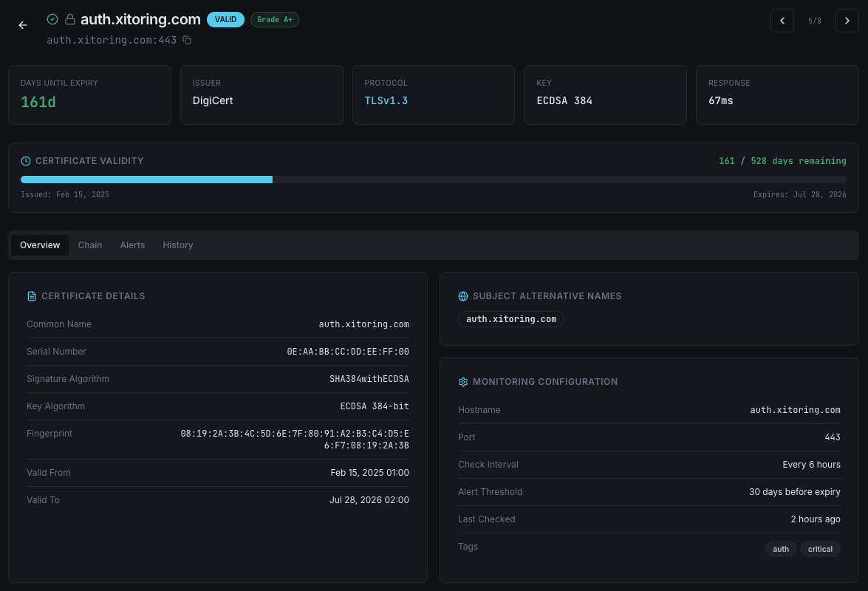Image resolution: width=868 pixels, height=591 pixels.
Task: Click the gear icon beside Monitoring Configuration
Action: (x=463, y=382)
